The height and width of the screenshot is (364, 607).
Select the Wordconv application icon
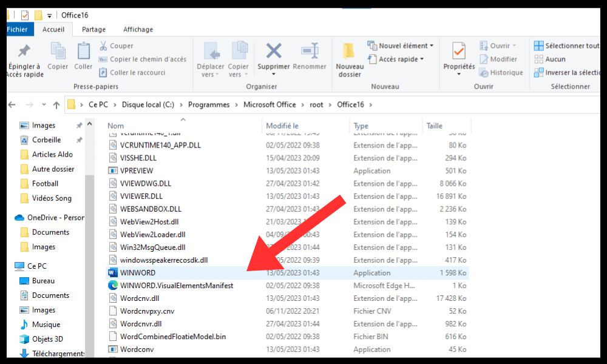(x=113, y=349)
